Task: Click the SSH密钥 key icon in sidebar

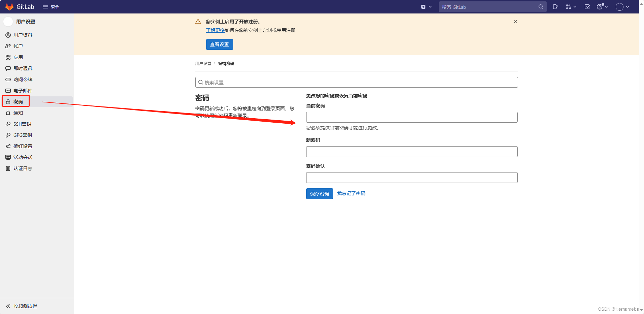Action: pos(8,124)
